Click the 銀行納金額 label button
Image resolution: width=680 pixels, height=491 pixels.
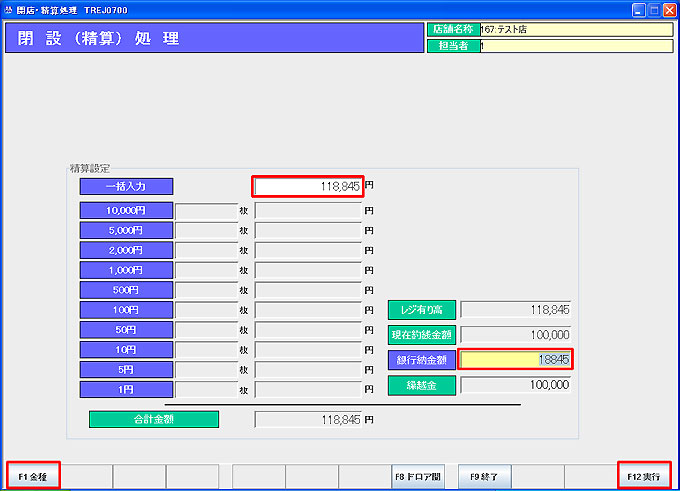click(x=422, y=360)
